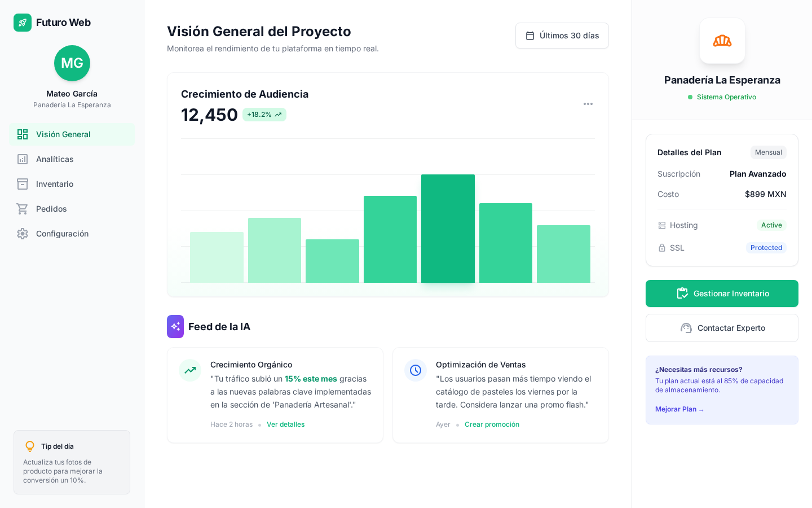The image size is (812, 508).
Task: Expand the Mensual plan period selector
Action: (768, 152)
